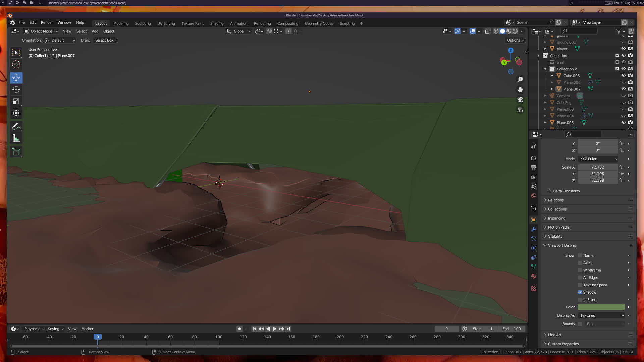Toggle camera view in viewport
The image size is (644, 362).
click(x=520, y=100)
